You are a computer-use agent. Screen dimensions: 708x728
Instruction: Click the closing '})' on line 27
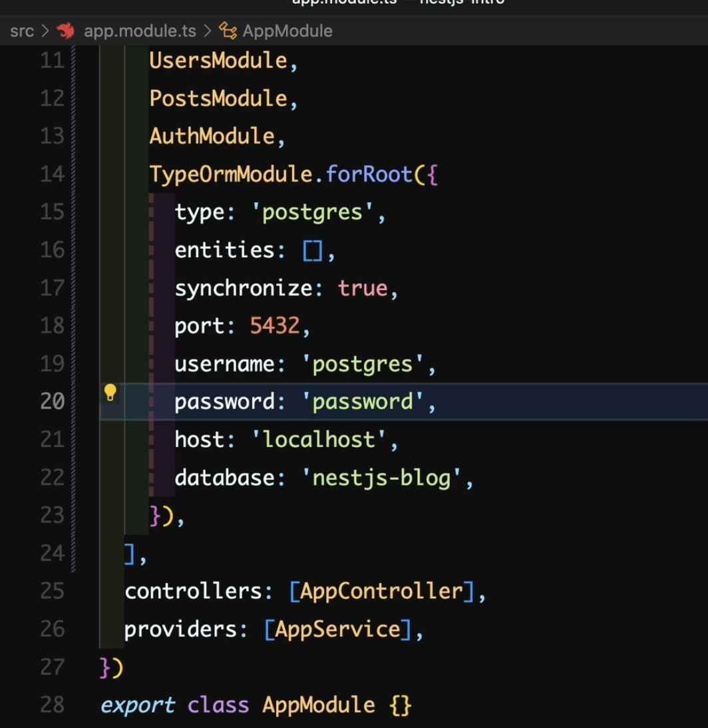coord(111,667)
